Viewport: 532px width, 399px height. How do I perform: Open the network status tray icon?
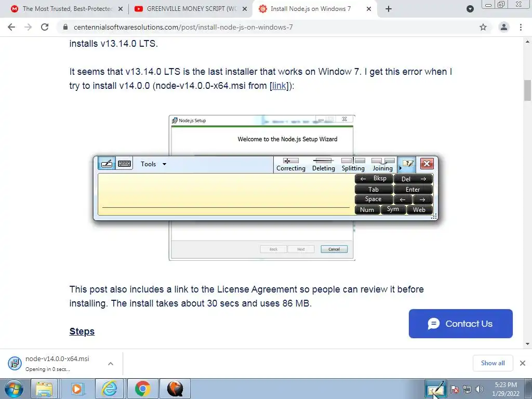467,389
